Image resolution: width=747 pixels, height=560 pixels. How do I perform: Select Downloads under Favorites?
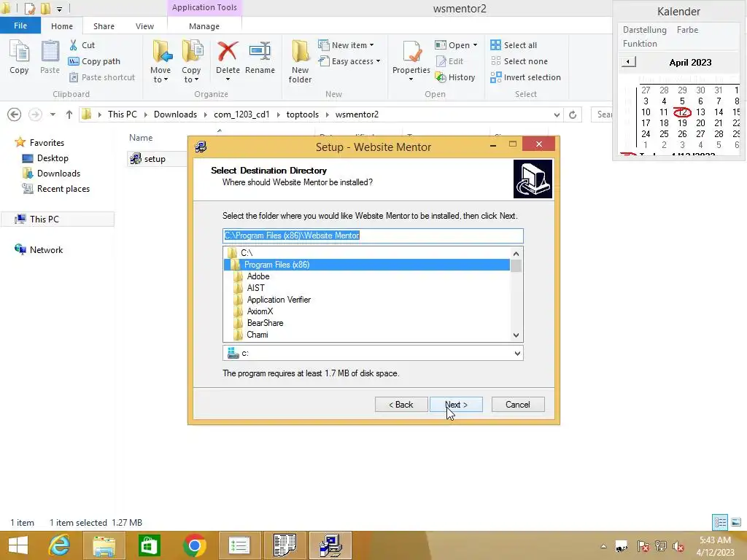coord(52,174)
